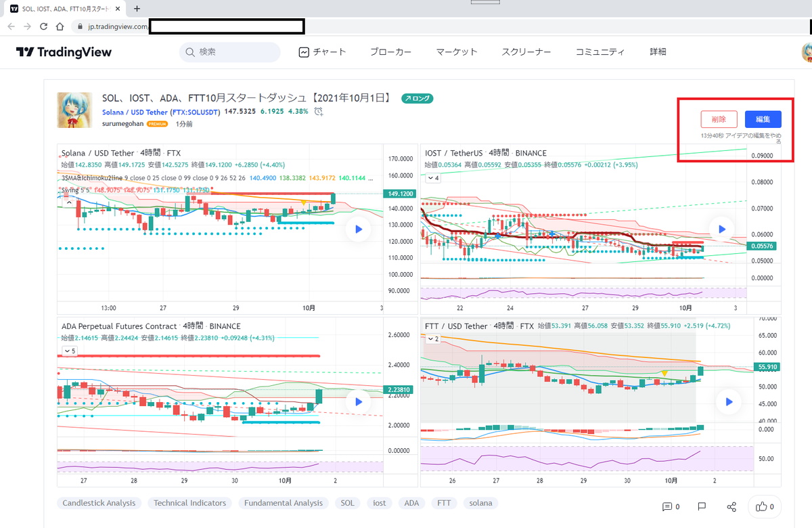This screenshot has height=528, width=812.
Task: Click the browser home icon
Action: 60,26
